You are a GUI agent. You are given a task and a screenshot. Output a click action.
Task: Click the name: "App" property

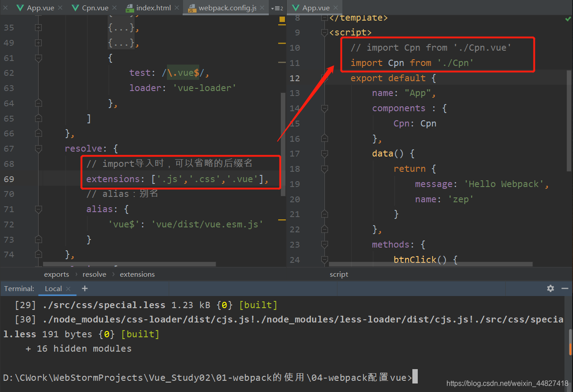(x=404, y=93)
